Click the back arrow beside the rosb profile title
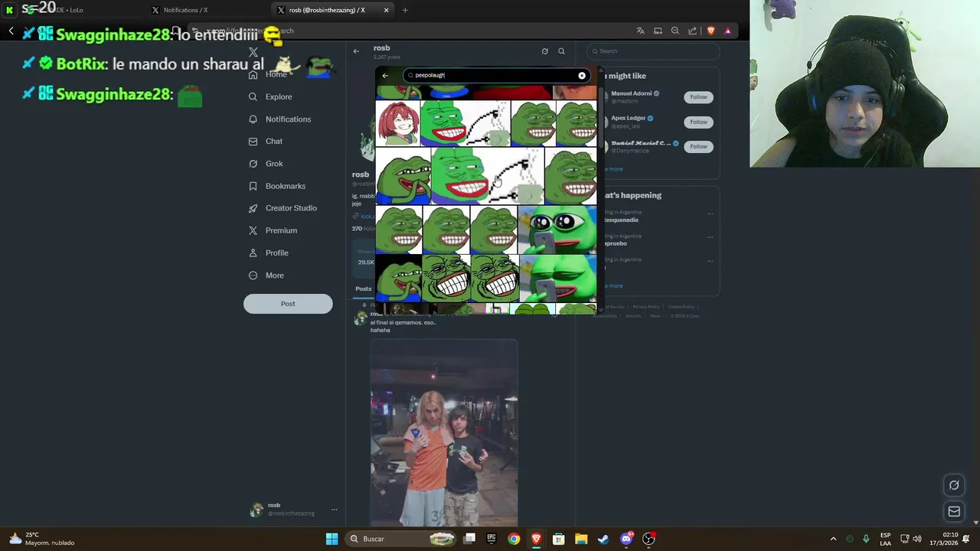The height and width of the screenshot is (551, 980). point(356,51)
